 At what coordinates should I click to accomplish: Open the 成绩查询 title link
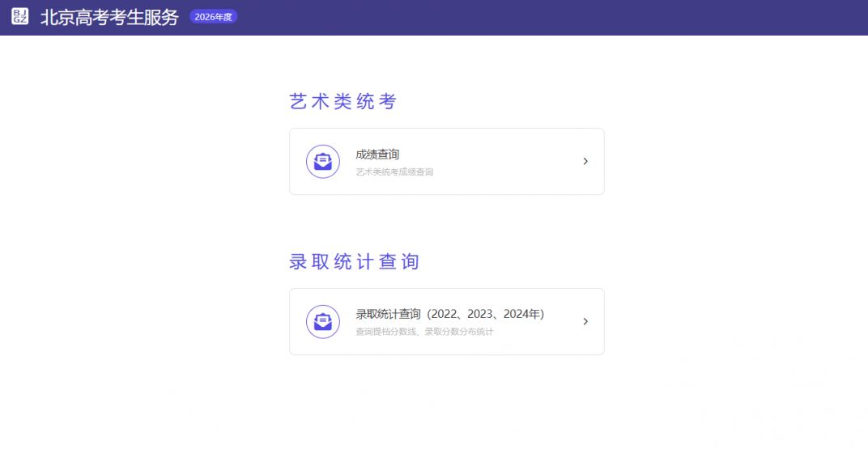click(377, 155)
